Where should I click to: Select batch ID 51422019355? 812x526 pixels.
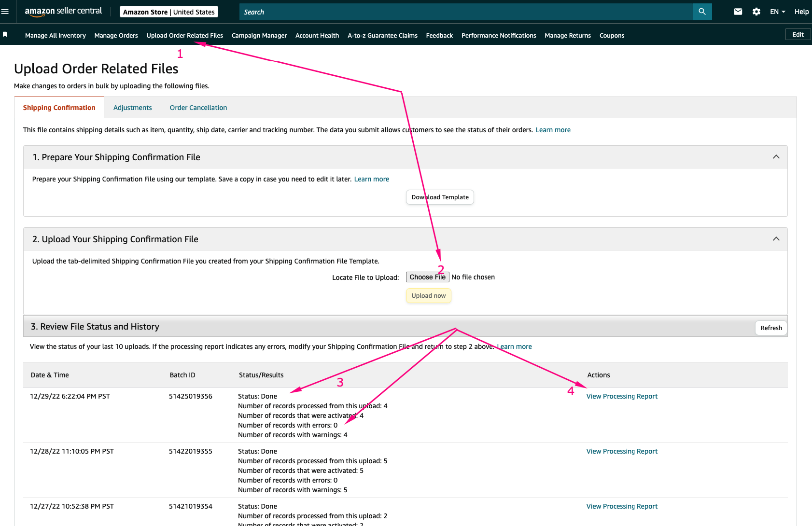point(191,451)
